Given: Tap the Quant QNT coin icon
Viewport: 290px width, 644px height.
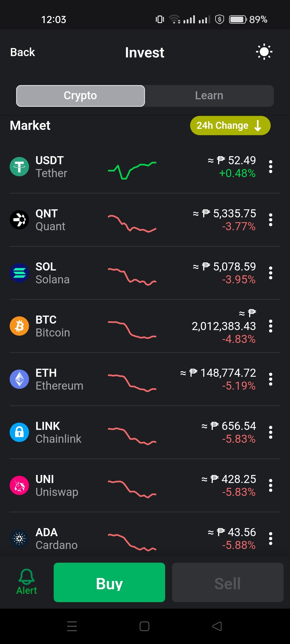Looking at the screenshot, I should pyautogui.click(x=19, y=220).
